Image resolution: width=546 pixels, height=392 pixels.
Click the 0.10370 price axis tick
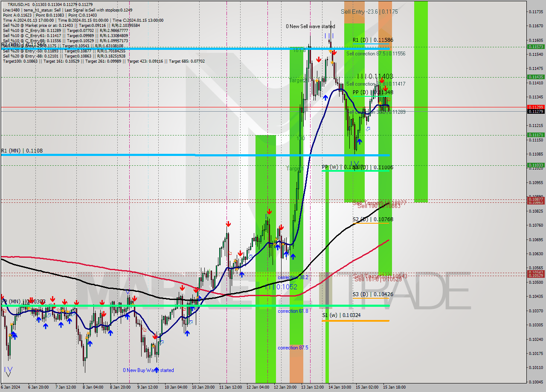535,311
